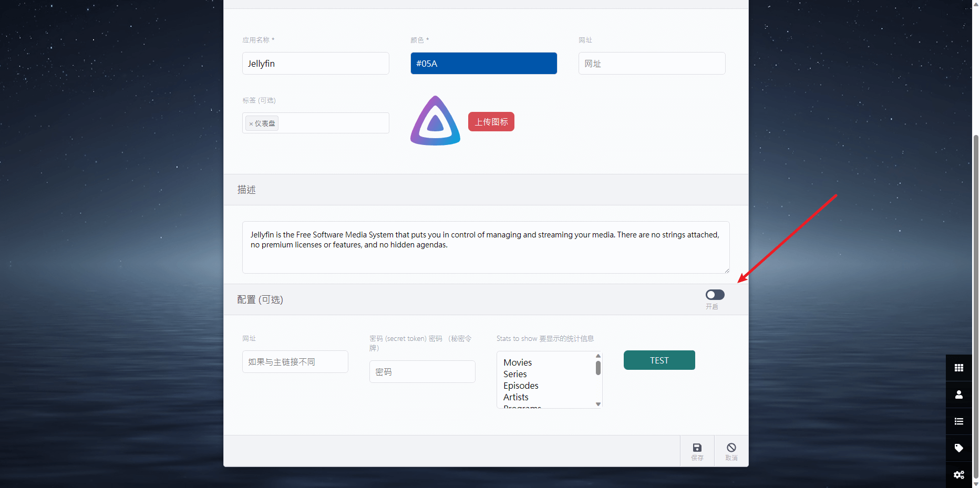
Task: Remove the 仪表盘 tag chip
Action: click(252, 123)
